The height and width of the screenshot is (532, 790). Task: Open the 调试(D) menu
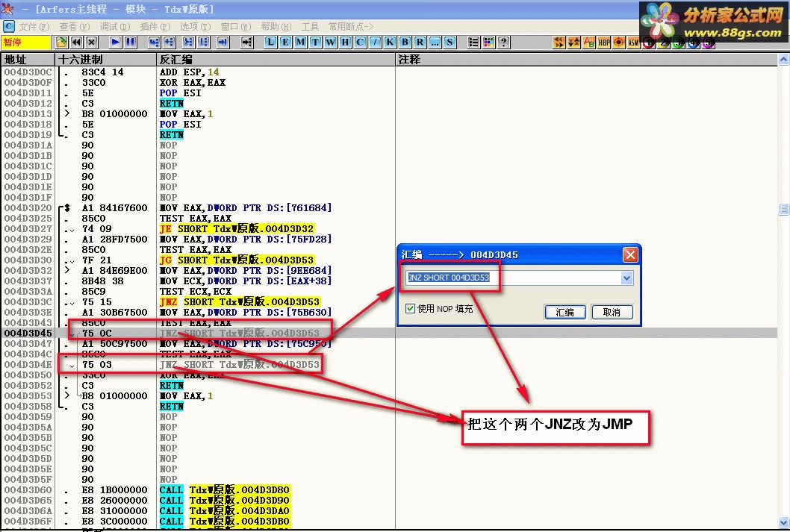coord(115,26)
